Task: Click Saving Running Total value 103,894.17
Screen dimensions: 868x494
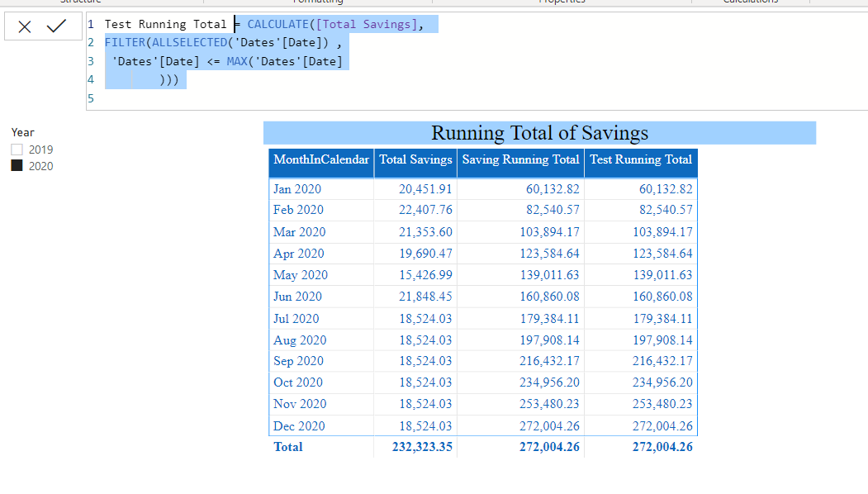Action: (549, 232)
